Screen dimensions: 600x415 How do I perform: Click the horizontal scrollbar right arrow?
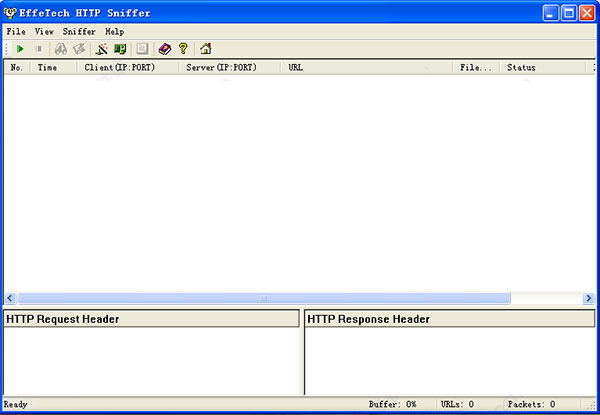(589, 298)
